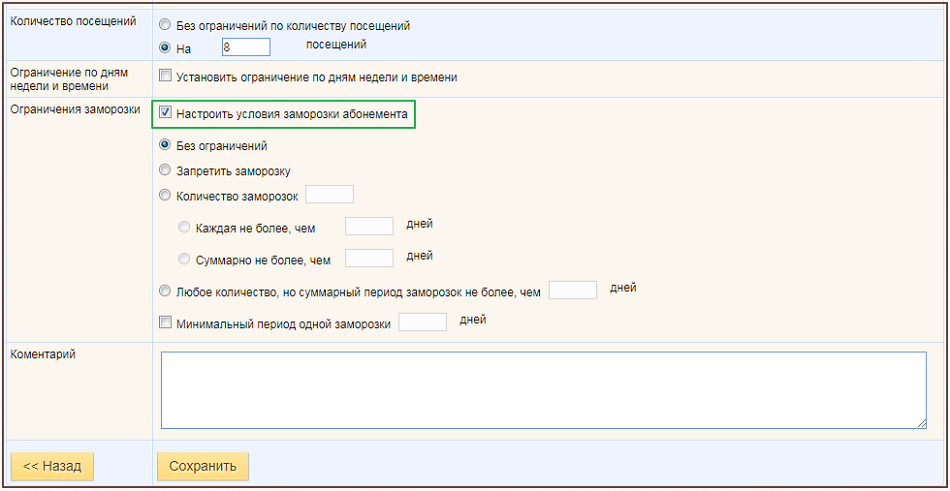Image resolution: width=950 pixels, height=491 pixels.
Task: Select the 'Количество заморозок' radio button
Action: (x=165, y=195)
